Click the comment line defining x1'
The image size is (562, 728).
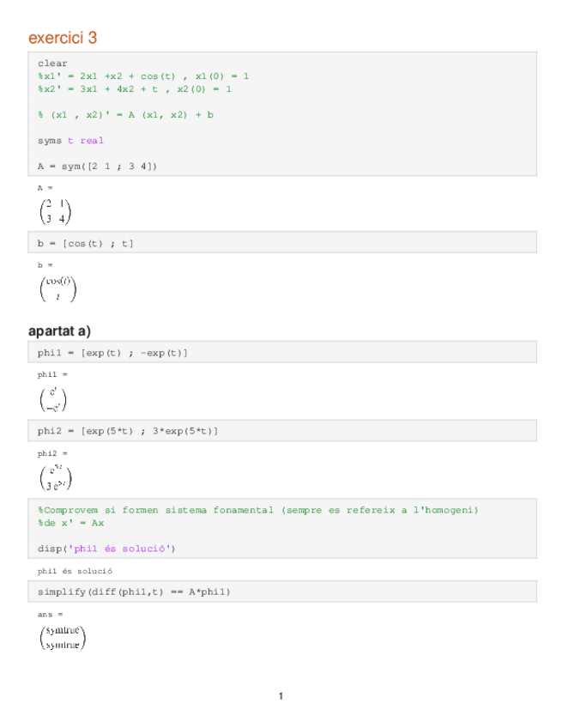click(x=143, y=76)
